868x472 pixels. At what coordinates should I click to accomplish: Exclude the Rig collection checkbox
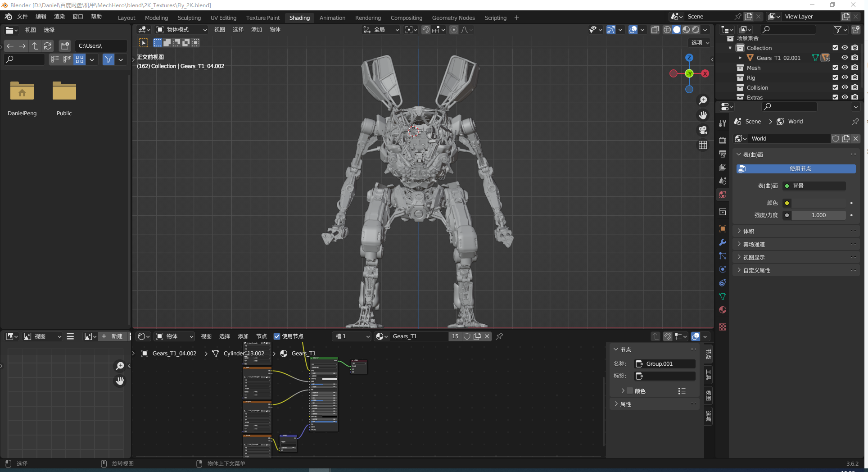coord(835,77)
